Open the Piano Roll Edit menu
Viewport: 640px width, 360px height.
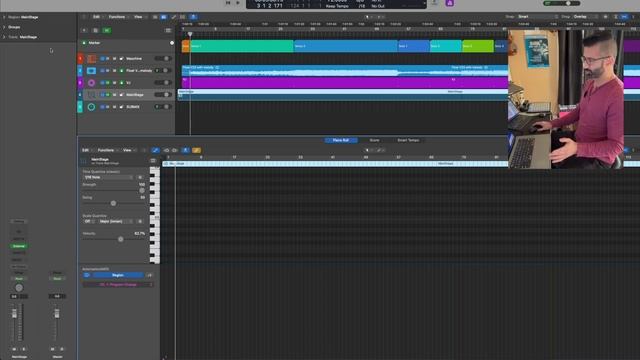(85, 150)
